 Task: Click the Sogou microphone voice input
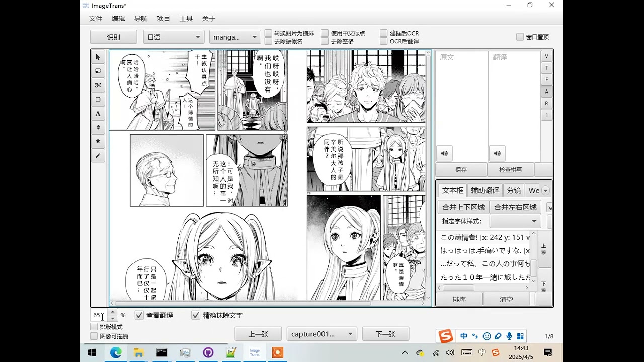tap(509, 336)
